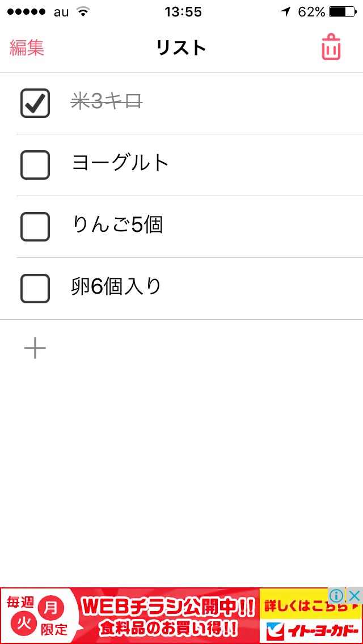Tap the リスト title header
Viewport: 363px width, 644px height.
tap(181, 48)
